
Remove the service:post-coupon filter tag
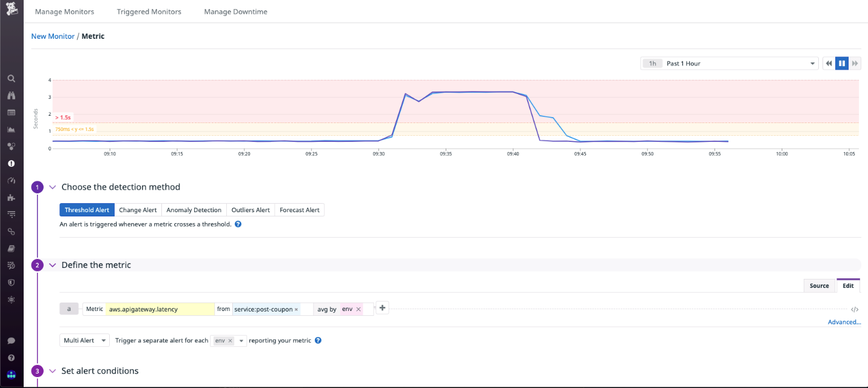click(x=297, y=309)
